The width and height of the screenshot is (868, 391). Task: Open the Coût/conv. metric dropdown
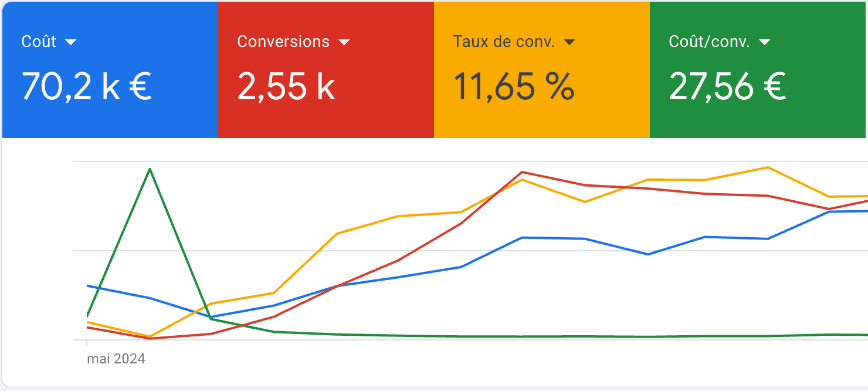[x=765, y=42]
